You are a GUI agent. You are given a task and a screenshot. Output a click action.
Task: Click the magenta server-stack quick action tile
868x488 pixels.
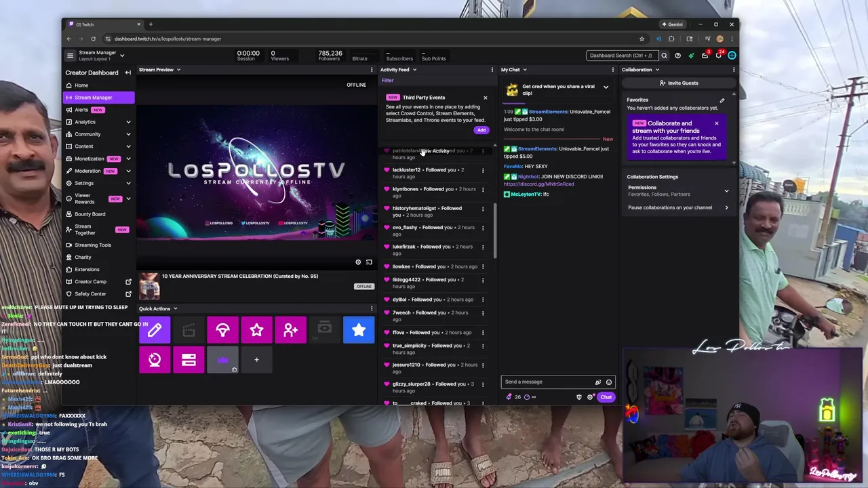coord(189,360)
